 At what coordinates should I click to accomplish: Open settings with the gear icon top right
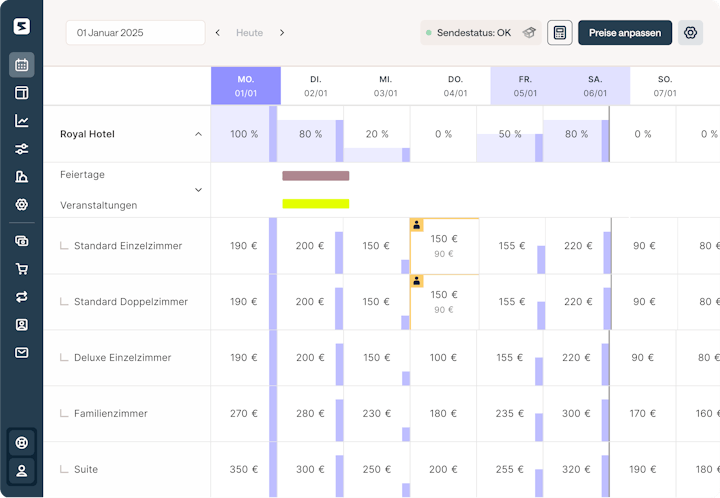(690, 33)
